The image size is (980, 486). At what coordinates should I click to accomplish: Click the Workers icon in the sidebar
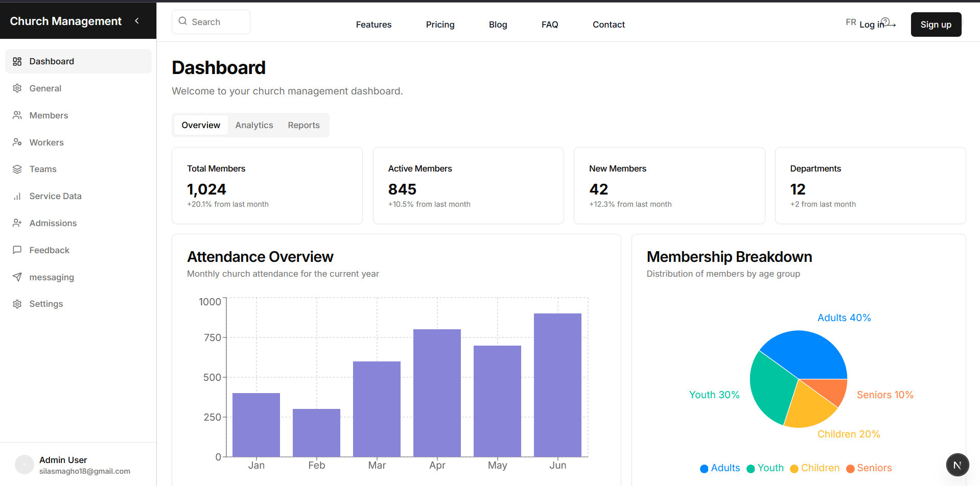(x=17, y=142)
